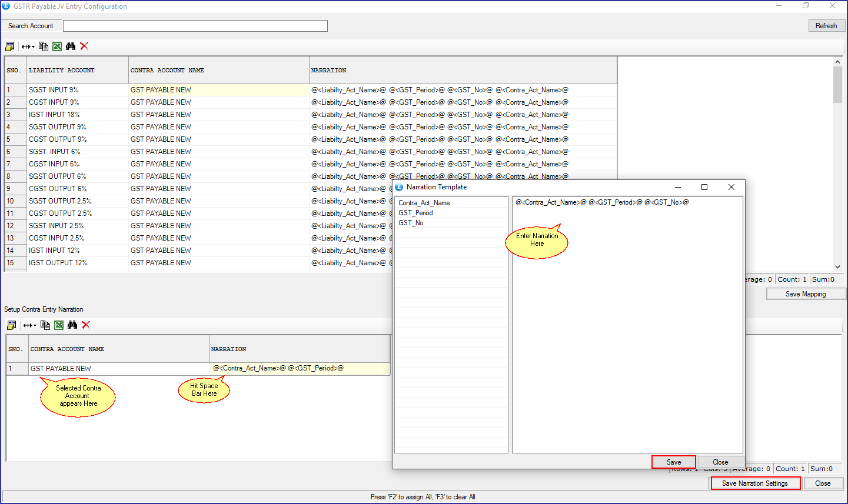Open column width dropdown in top toolbar

click(x=28, y=46)
